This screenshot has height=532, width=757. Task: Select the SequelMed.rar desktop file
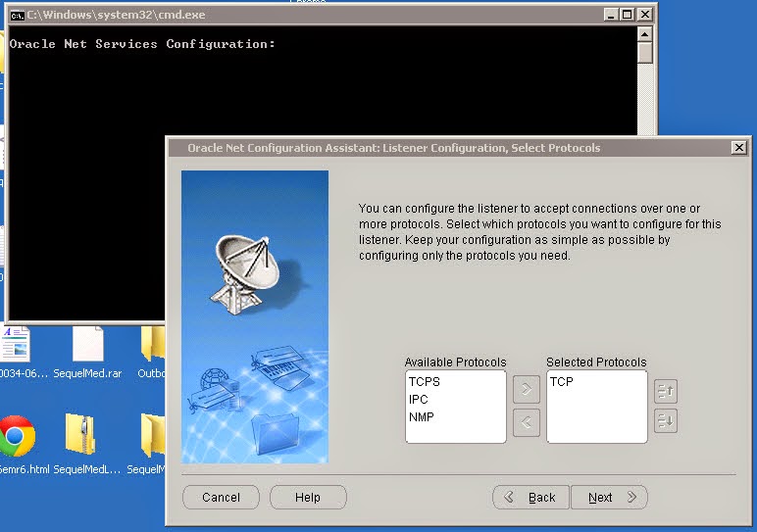pos(87,351)
